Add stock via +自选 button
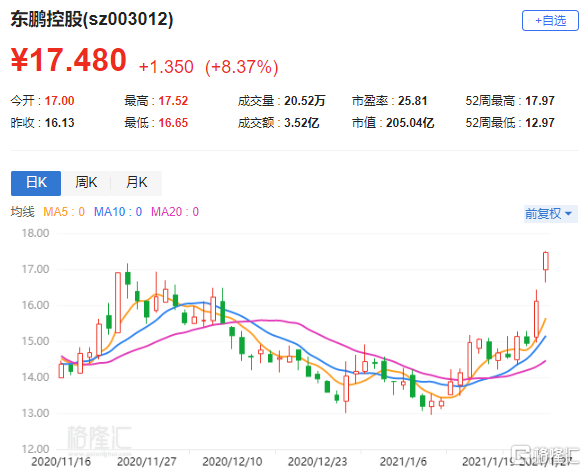The width and height of the screenshot is (586, 472). click(x=550, y=21)
